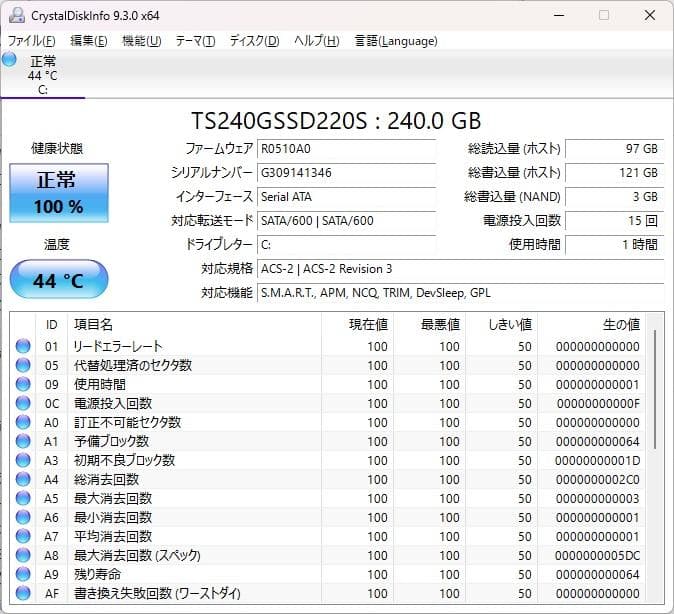Click status orb for 01 リードエラーレート
The image size is (674, 614).
pyautogui.click(x=23, y=346)
